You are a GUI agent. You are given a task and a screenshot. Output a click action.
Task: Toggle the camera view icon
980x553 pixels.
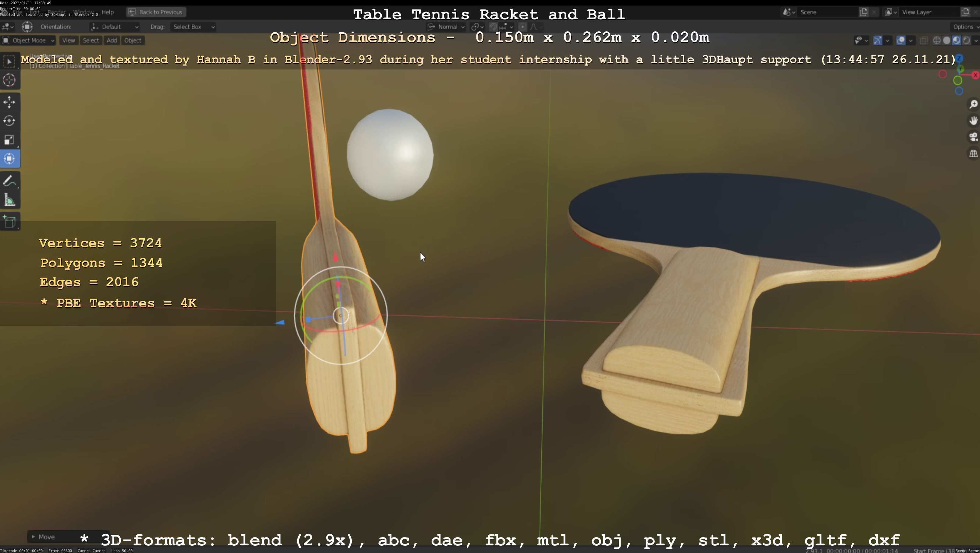point(973,137)
